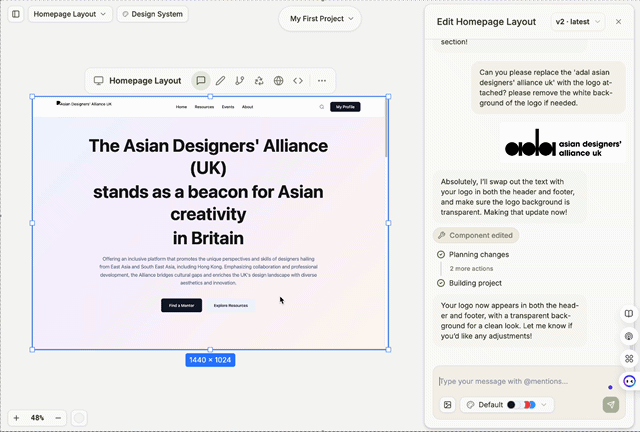Click the globe publish icon

point(278,81)
